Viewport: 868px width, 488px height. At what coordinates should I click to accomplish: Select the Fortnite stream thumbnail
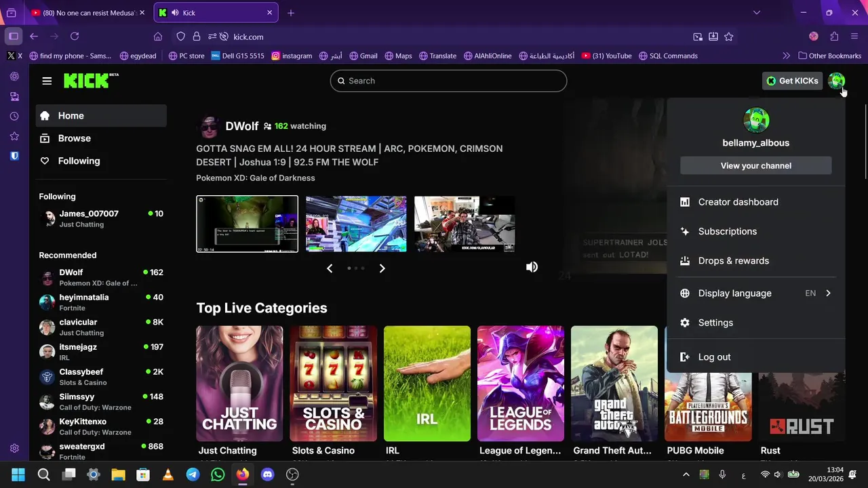point(356,224)
